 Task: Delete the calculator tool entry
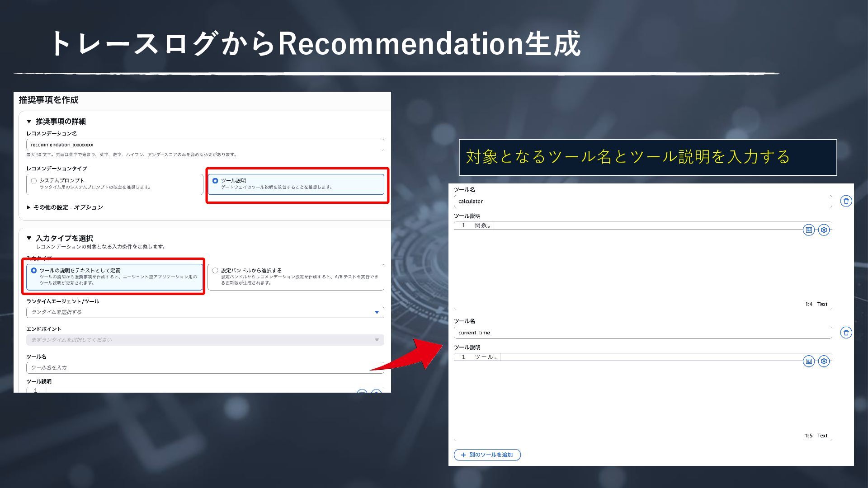point(846,201)
